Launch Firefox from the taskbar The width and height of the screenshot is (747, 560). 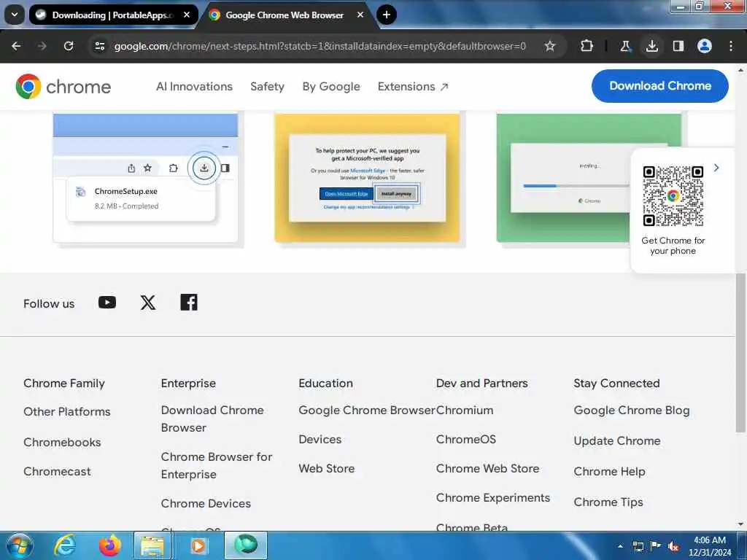point(109,545)
